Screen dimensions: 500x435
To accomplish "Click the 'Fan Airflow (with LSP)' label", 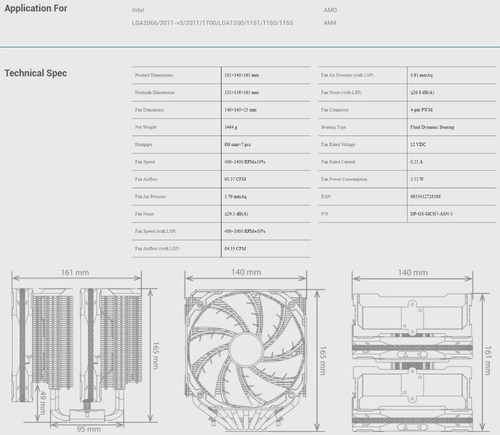I will pos(157,248).
